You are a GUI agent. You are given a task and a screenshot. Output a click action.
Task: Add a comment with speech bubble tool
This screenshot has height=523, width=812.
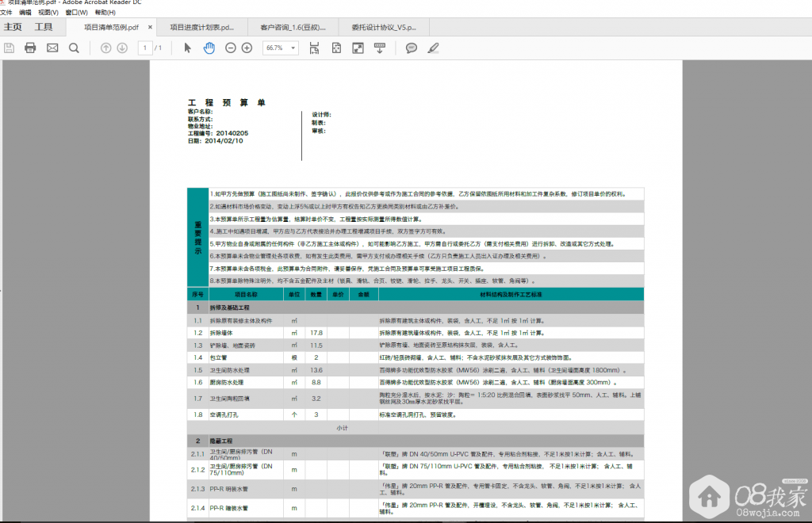point(412,48)
